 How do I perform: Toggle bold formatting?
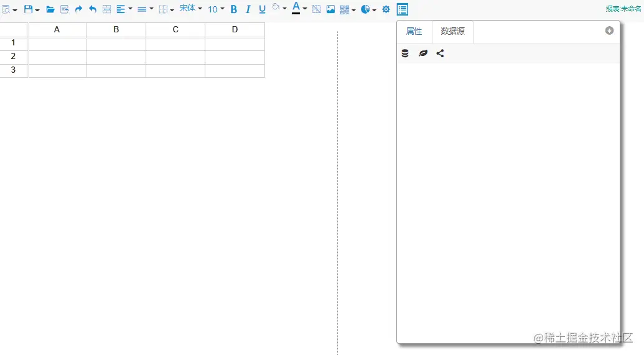coord(234,9)
